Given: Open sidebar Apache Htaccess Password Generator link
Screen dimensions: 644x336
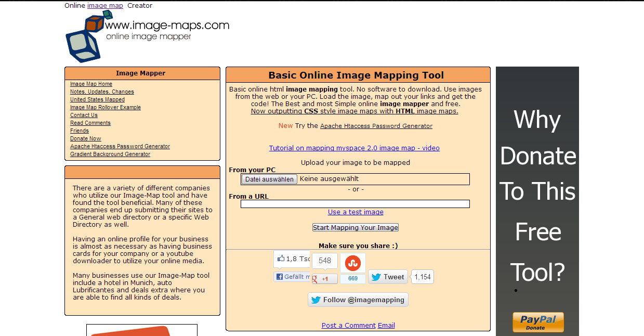Looking at the screenshot, I should (120, 146).
